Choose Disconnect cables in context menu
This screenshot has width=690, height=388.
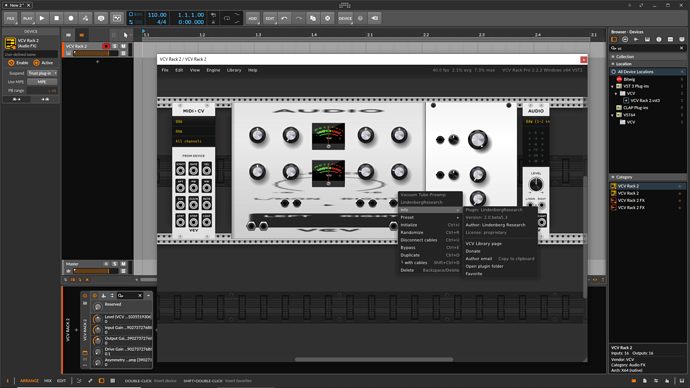point(430,240)
